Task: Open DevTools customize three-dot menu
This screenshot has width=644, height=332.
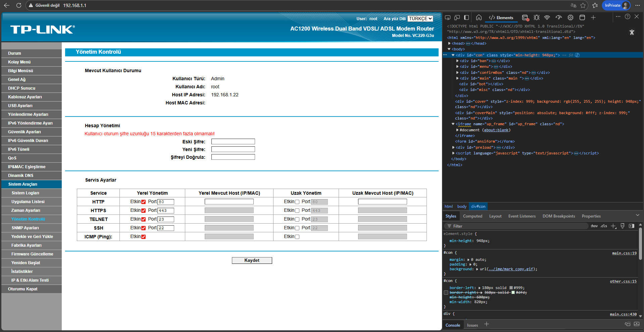Action: pyautogui.click(x=618, y=16)
